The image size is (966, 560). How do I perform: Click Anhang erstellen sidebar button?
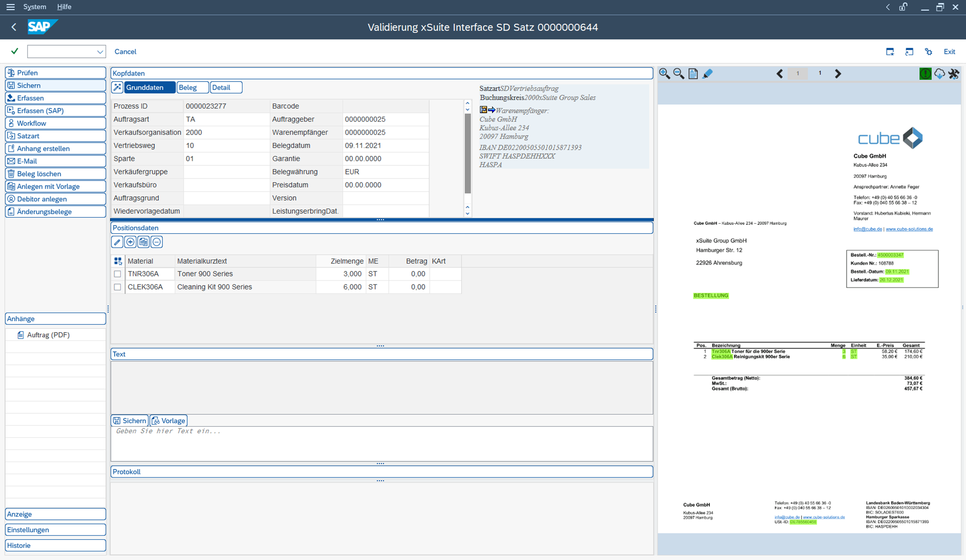55,149
